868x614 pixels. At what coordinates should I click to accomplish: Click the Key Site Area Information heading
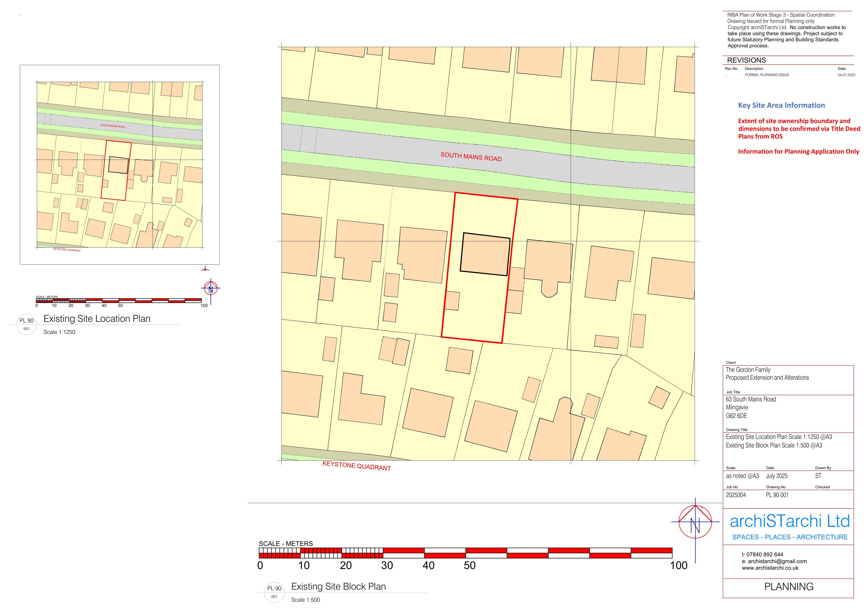point(781,106)
